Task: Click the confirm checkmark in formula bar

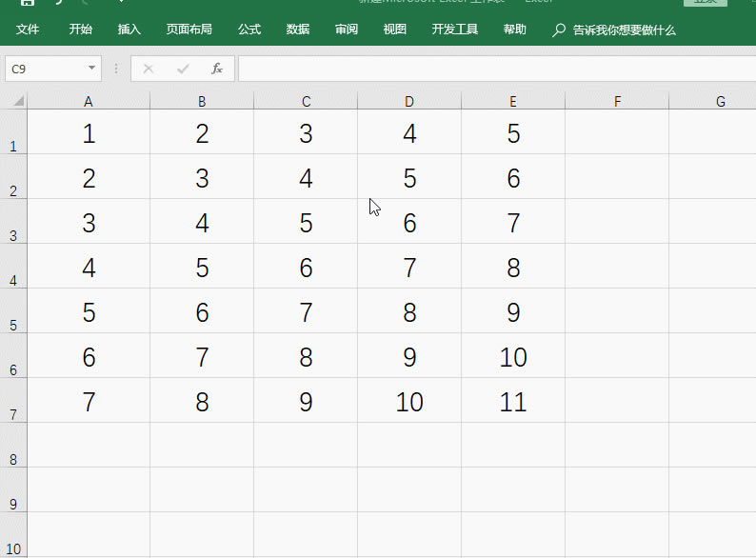Action: click(x=183, y=69)
